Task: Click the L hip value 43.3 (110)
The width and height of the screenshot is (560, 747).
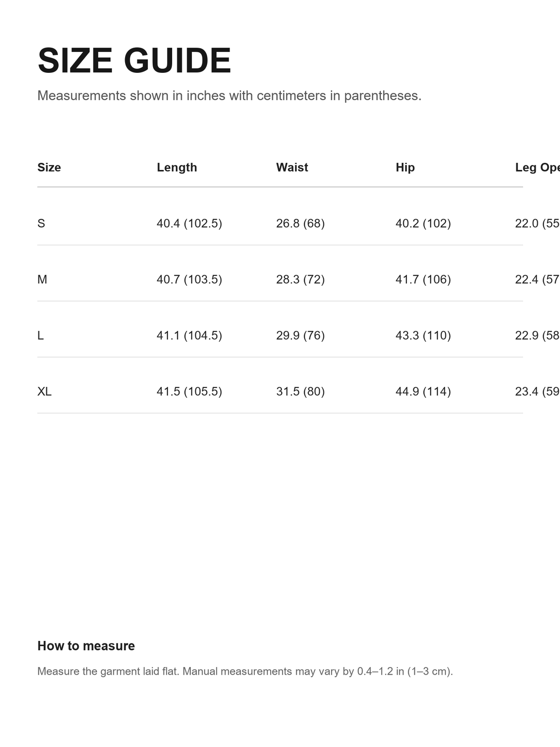Action: pos(423,335)
